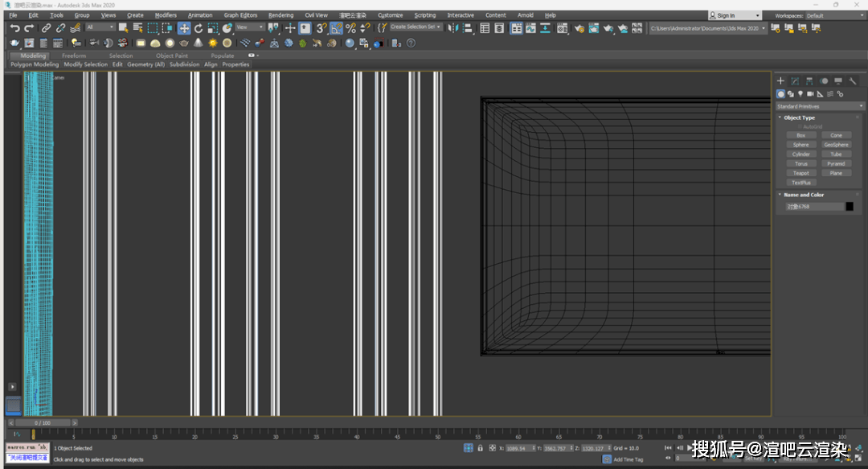Open the project folder path dropdown
The height and width of the screenshot is (469, 868).
(x=708, y=28)
